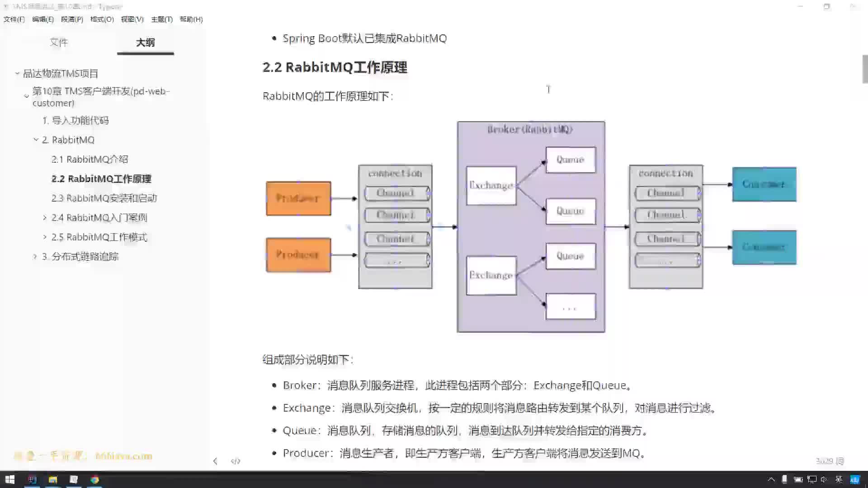Viewport: 868px width, 488px height.
Task: Open 2.4 RabbitMQ入门案例 outline entry
Action: point(99,217)
